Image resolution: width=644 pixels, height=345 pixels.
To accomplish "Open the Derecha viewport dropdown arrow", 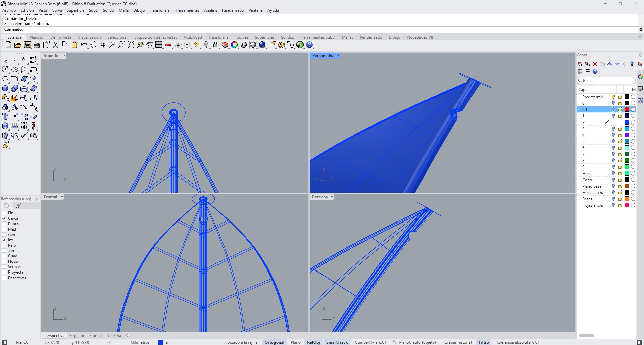I will click(332, 197).
